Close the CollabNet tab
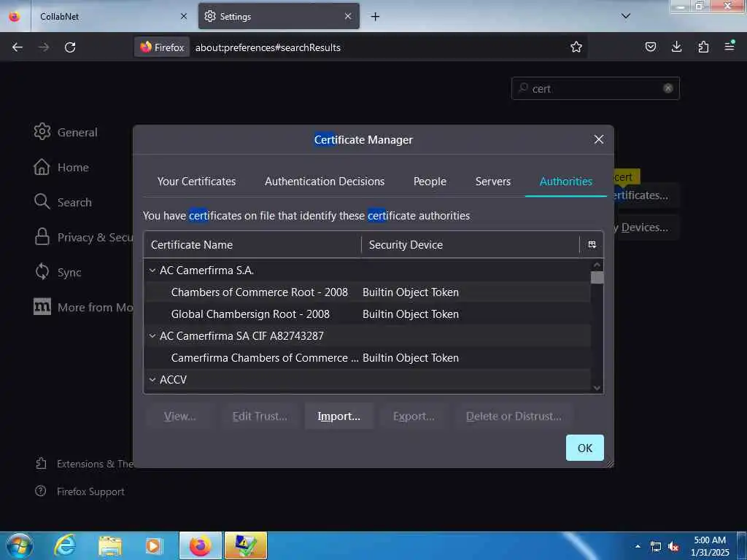This screenshot has height=560, width=747. pyautogui.click(x=184, y=17)
